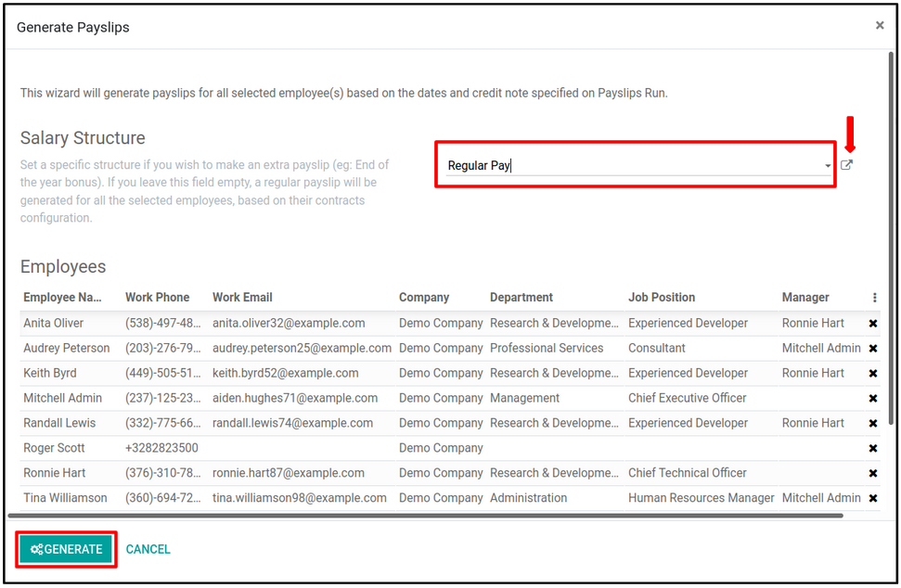Remove Mitchell Admin row from employee list
The image size is (901, 588).
pyautogui.click(x=873, y=399)
